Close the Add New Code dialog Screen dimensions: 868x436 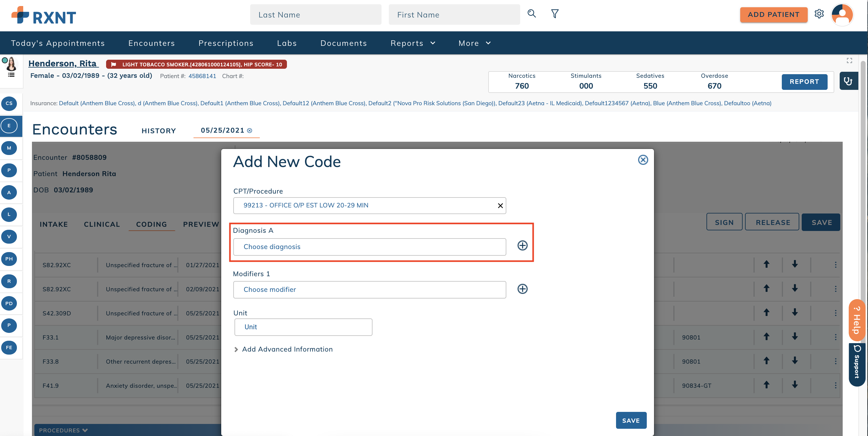pyautogui.click(x=643, y=160)
